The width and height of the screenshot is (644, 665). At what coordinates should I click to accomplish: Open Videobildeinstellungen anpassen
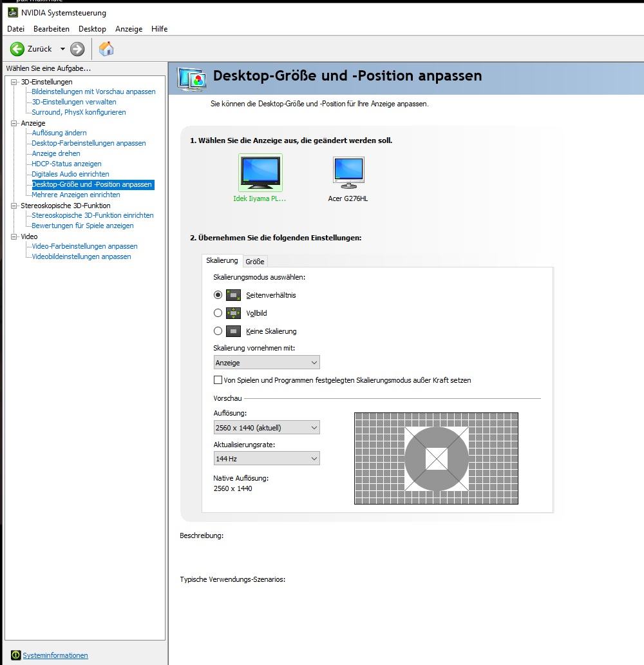[81, 256]
